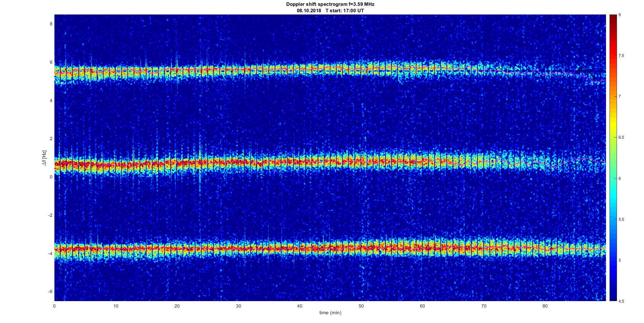Image resolution: width=644 pixels, height=323 pixels.
Task: Click the colorbar tick label '5.5'
Action: tap(621, 220)
